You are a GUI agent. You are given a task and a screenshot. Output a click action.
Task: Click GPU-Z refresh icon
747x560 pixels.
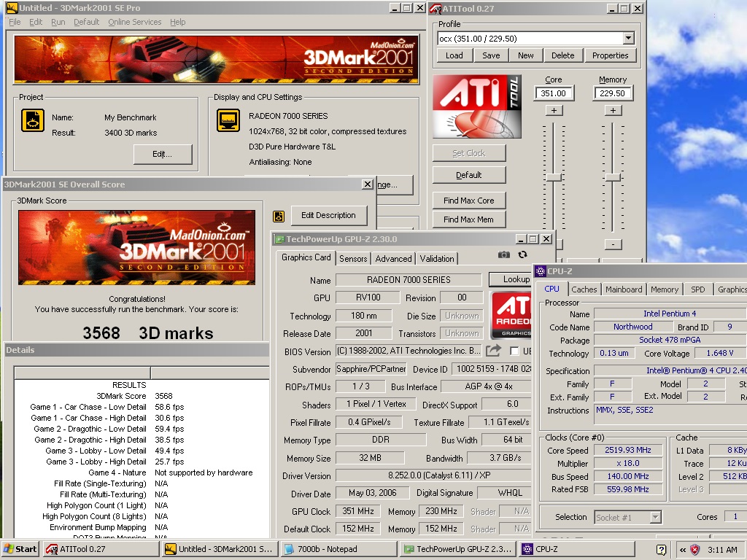click(522, 254)
